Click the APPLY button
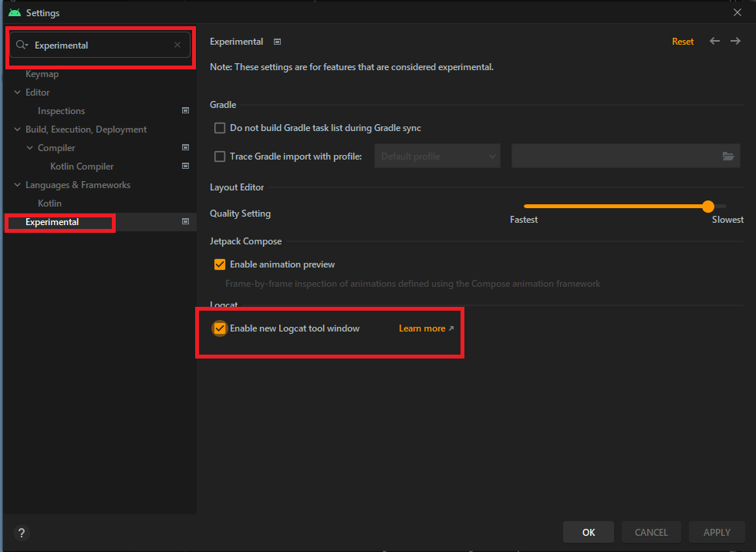756x552 pixels. (x=717, y=532)
